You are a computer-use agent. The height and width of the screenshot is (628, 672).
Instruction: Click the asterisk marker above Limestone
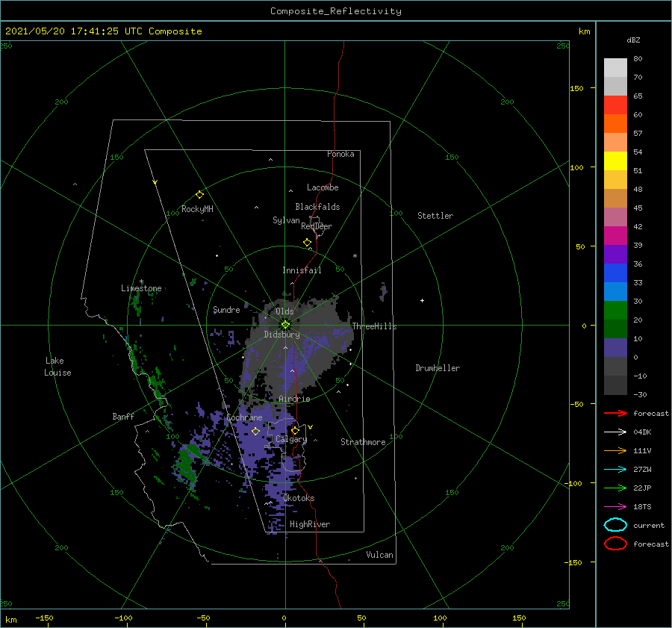(x=141, y=282)
